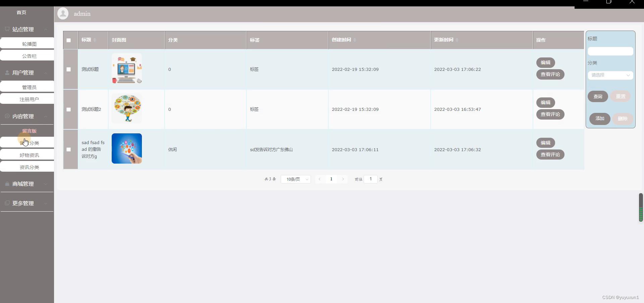Click the 测试标题2 title text
The width and height of the screenshot is (644, 303).
coord(91,110)
